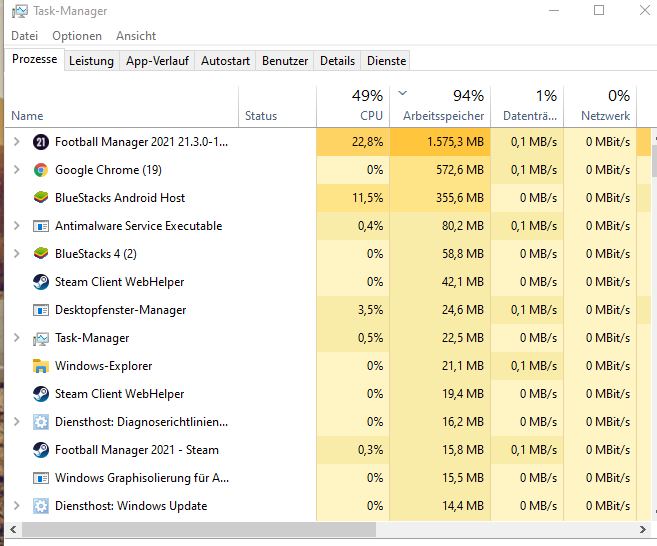Screen dimensions: 657x546
Task: Switch to the Details tab
Action: tap(337, 61)
